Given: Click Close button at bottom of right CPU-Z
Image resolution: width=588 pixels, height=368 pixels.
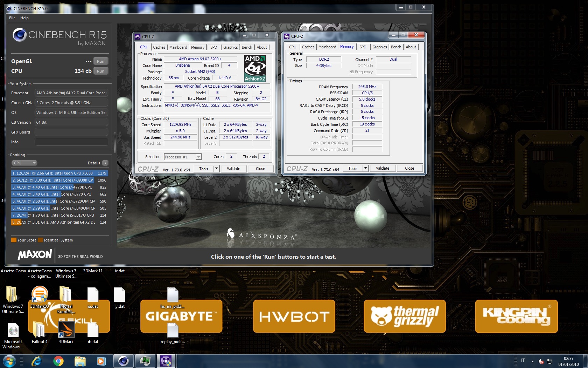Looking at the screenshot, I should click(409, 168).
